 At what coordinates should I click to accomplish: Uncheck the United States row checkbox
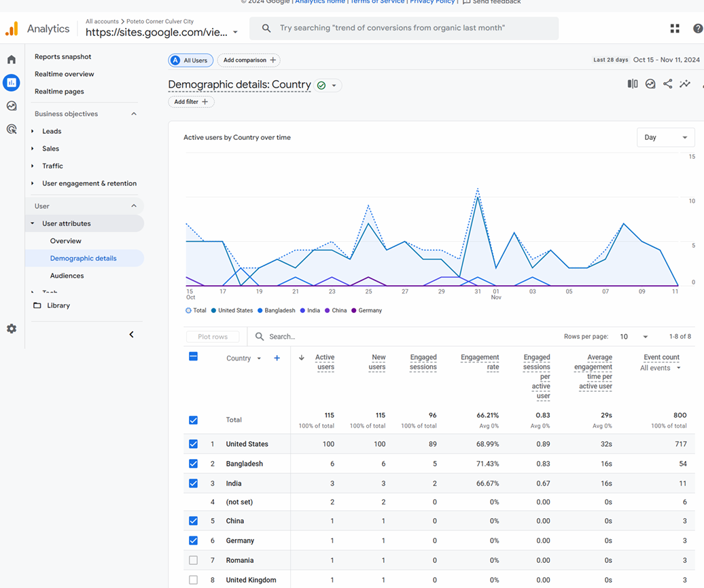coord(194,444)
